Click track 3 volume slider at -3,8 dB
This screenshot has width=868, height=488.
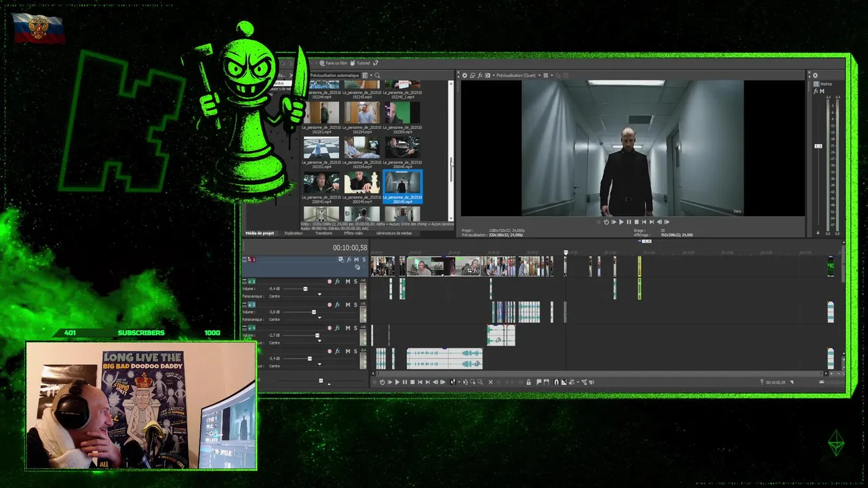(314, 312)
